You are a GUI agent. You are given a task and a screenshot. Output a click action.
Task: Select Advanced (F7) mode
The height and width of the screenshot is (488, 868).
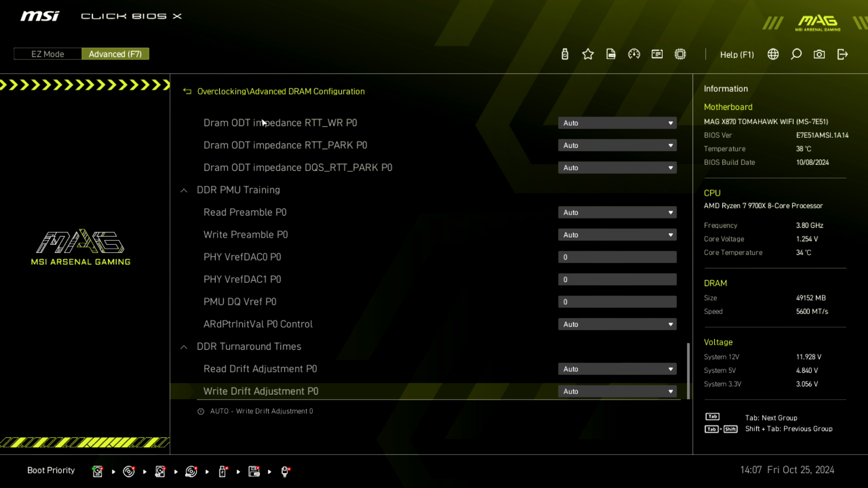tap(115, 54)
